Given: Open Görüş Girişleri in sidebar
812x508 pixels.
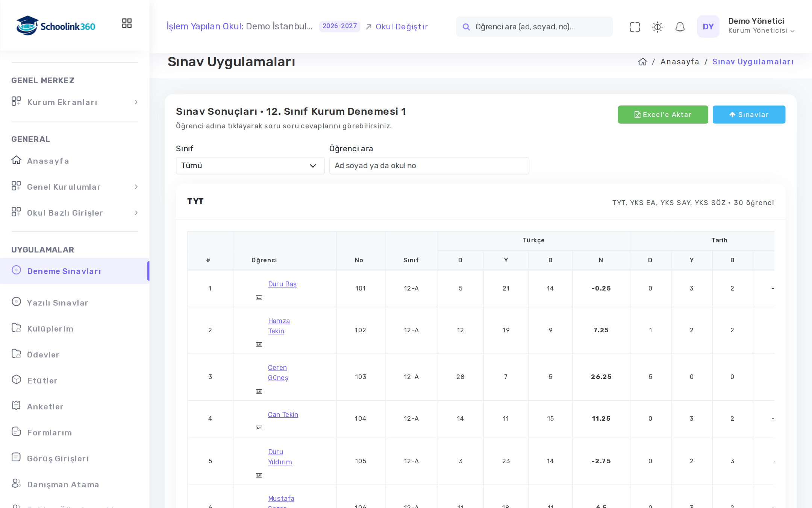Looking at the screenshot, I should [75, 458].
